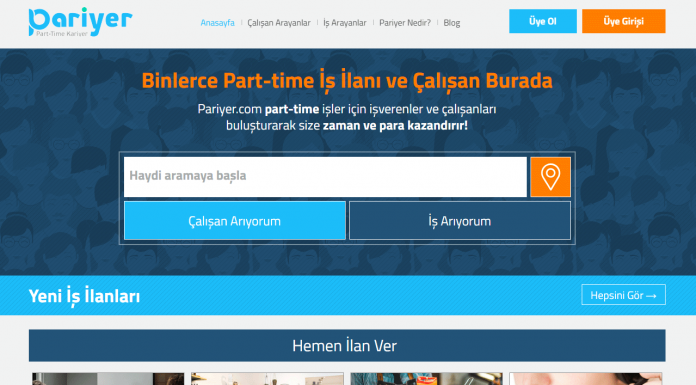Click the Binlerce Part-time İş İlanı headline

347,81
